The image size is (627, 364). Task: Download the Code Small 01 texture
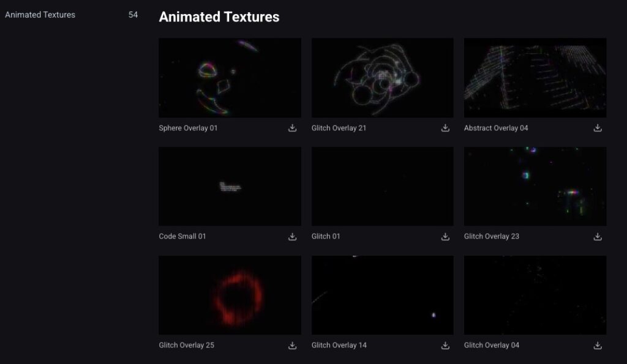pyautogui.click(x=292, y=237)
